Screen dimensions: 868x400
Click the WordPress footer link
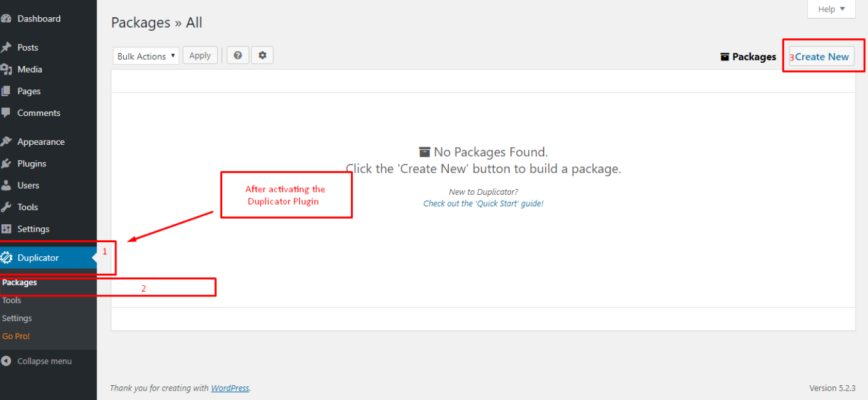230,388
